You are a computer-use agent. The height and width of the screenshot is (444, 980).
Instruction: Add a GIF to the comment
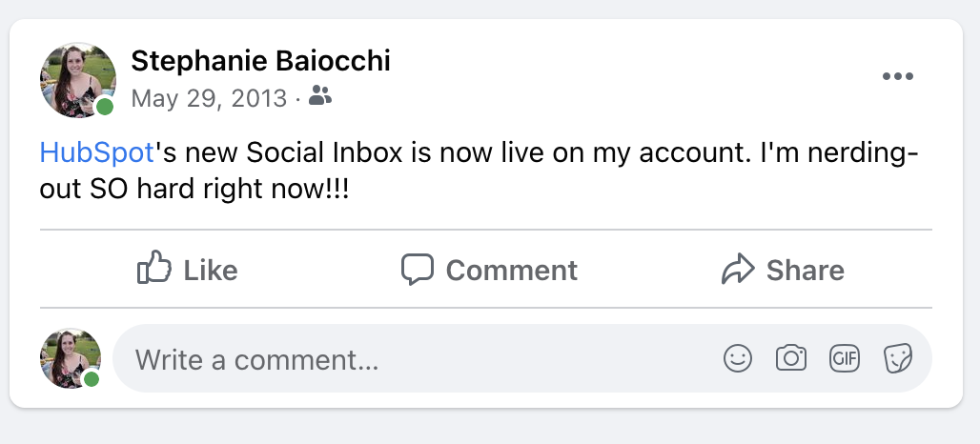(x=845, y=358)
